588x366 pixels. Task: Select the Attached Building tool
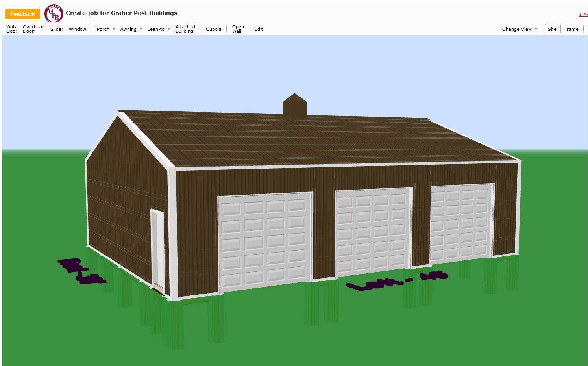pos(185,29)
